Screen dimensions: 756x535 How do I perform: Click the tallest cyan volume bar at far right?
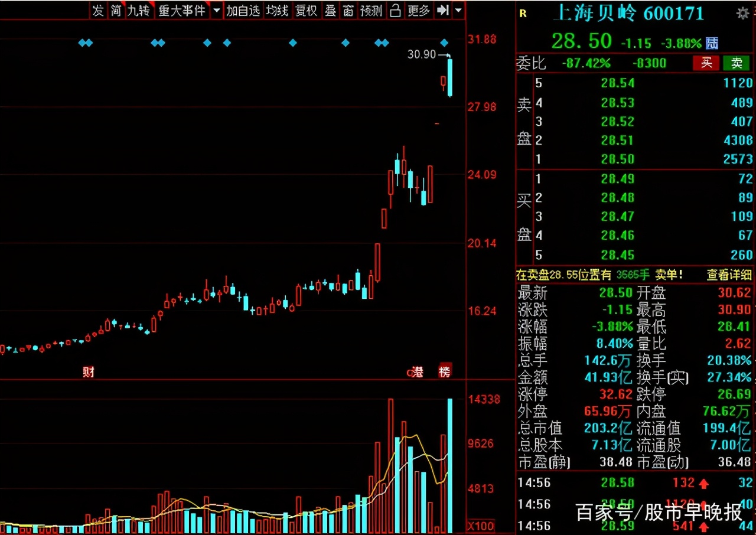pyautogui.click(x=450, y=465)
